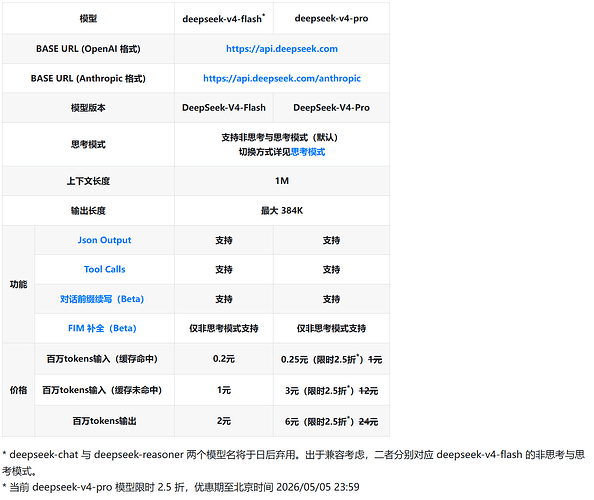Click the 0.2元 price cell

(x=224, y=359)
